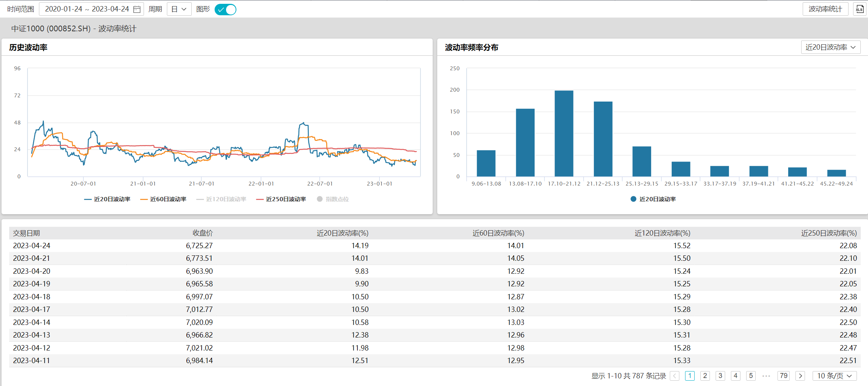
Task: Go to page 5 of records
Action: [751, 376]
